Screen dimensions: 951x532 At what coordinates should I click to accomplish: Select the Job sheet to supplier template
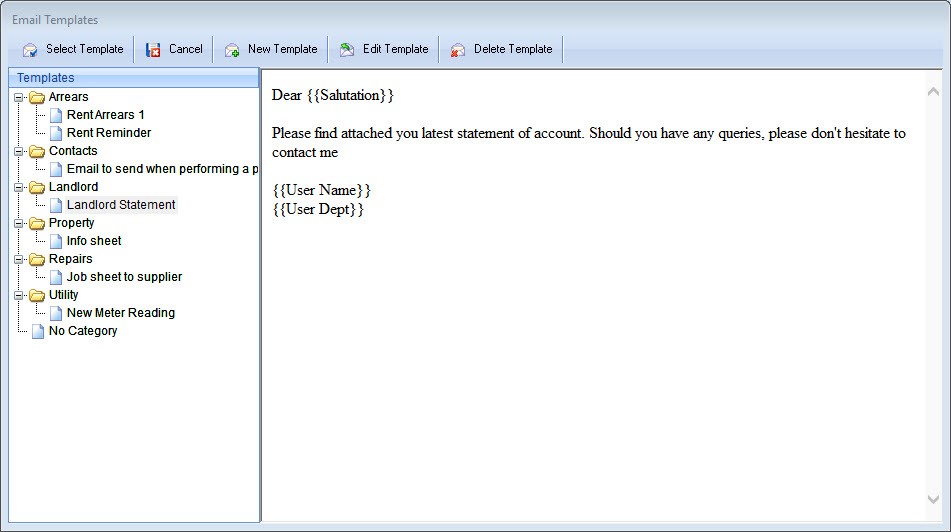[x=124, y=277]
